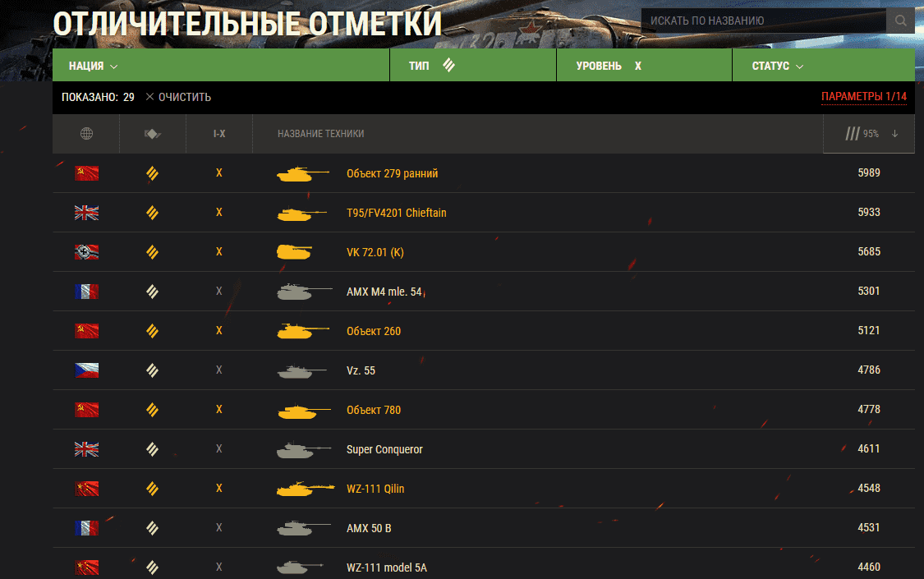Click tank silhouette of T95/FV4201 Chieftain
The height and width of the screenshot is (579, 924).
point(301,214)
